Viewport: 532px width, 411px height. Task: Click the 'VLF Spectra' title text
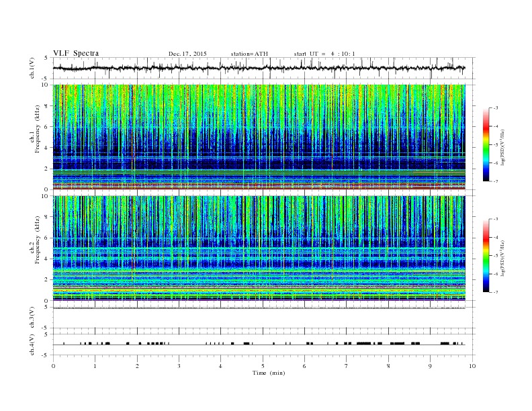click(x=76, y=53)
